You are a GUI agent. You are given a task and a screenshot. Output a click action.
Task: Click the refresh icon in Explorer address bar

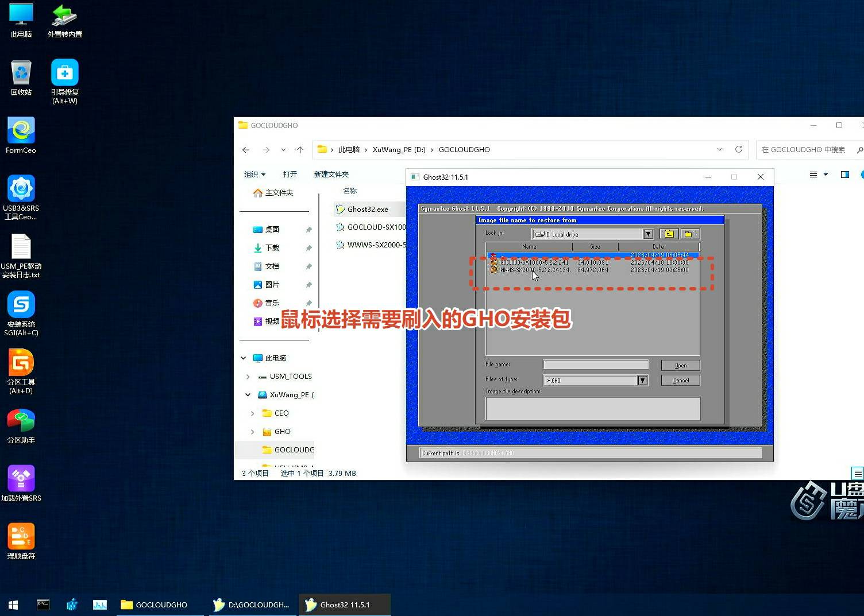(739, 149)
